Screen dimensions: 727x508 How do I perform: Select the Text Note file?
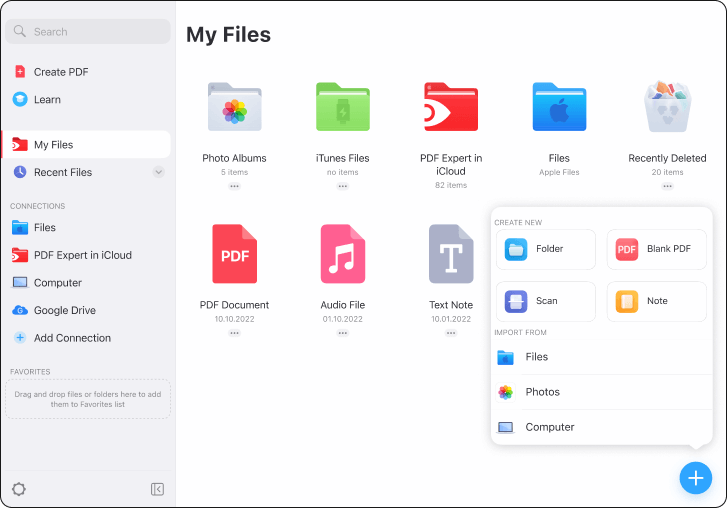451,253
